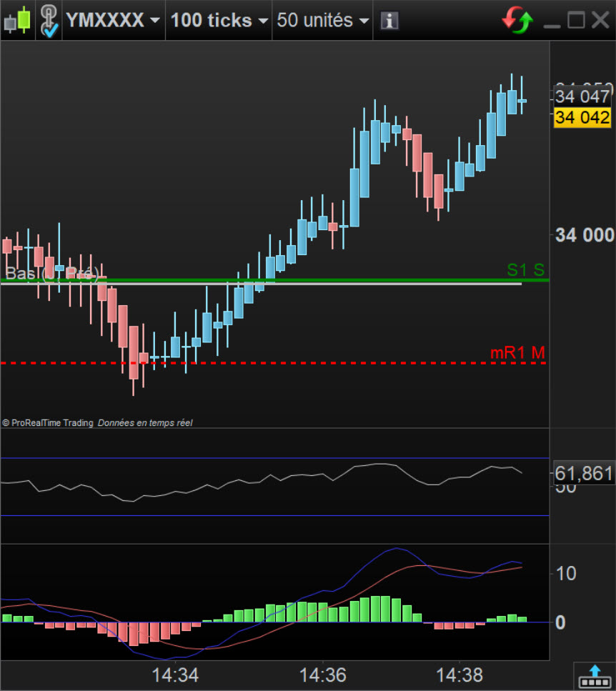The height and width of the screenshot is (691, 616).
Task: Open the candlestick chart style icon
Action: (x=17, y=20)
